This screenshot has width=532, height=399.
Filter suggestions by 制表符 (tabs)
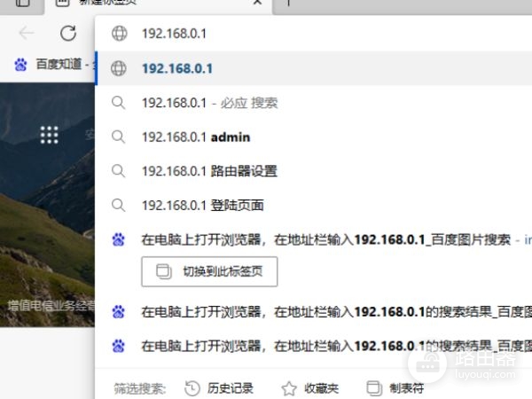click(x=395, y=387)
